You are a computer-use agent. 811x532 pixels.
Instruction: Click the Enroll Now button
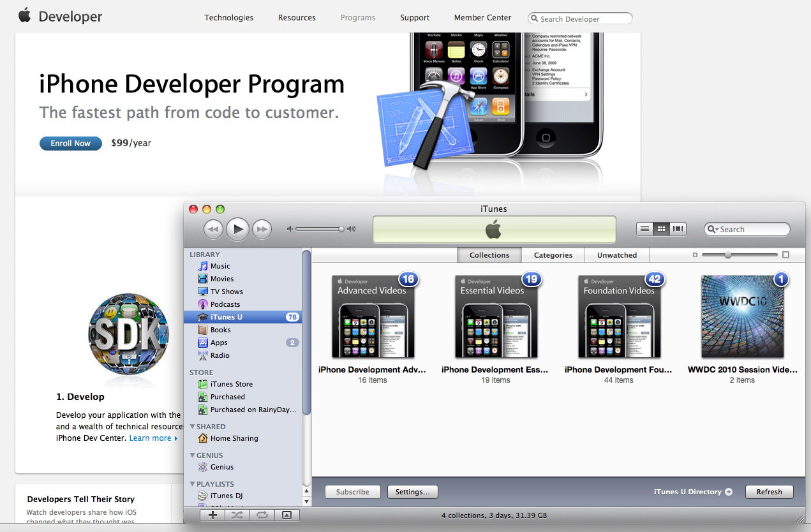pos(70,144)
